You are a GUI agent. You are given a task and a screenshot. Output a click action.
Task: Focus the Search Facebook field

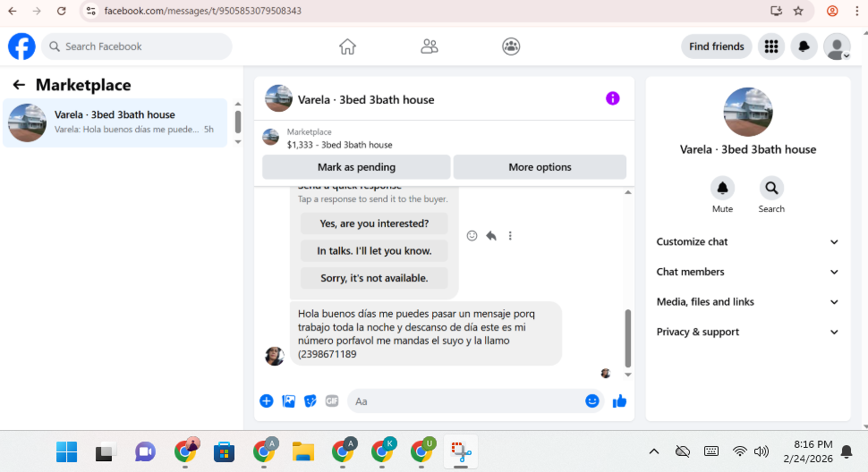pyautogui.click(x=137, y=46)
